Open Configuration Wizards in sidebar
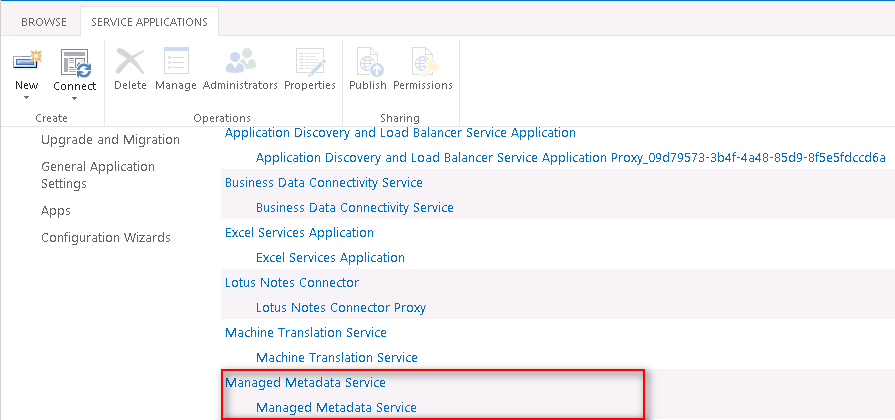This screenshot has width=895, height=420. [x=106, y=238]
